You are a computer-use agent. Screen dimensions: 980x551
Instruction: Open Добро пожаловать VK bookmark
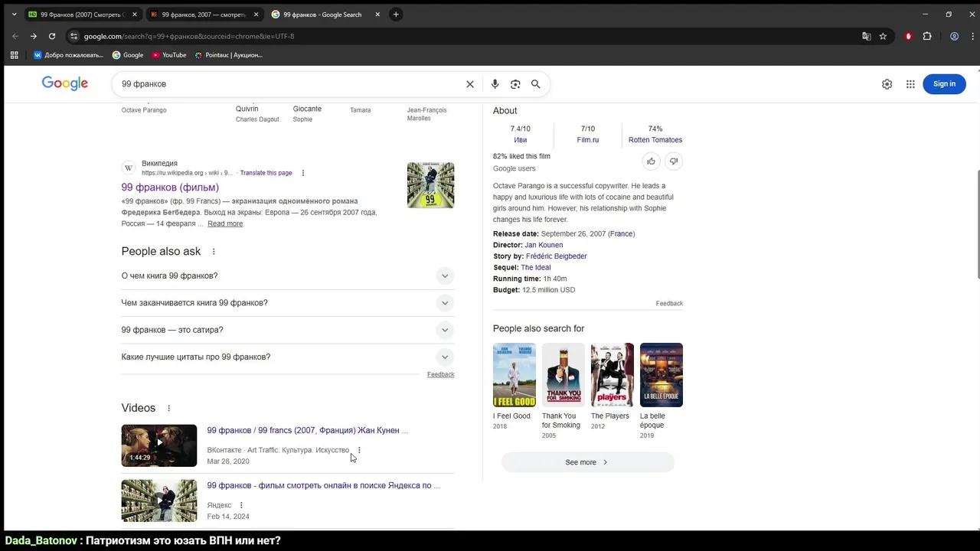point(68,55)
